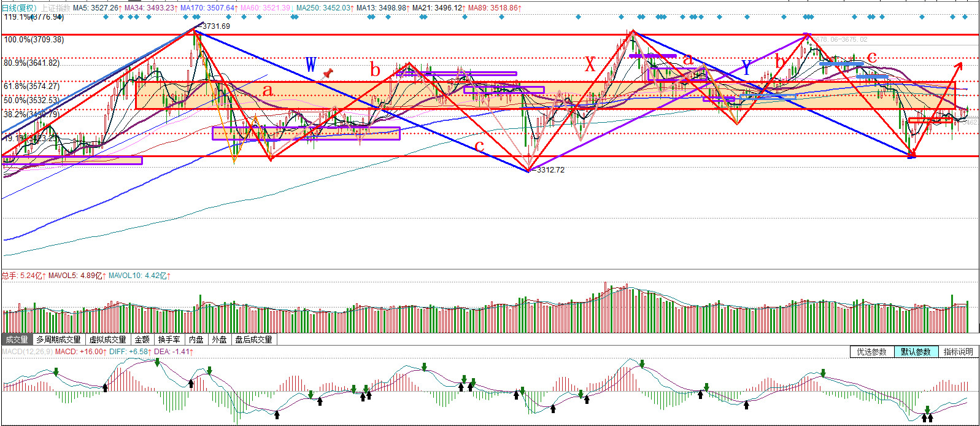980x426 pixels.
Task: Click the 总手: 5.24亿 volume value
Action: [23, 276]
